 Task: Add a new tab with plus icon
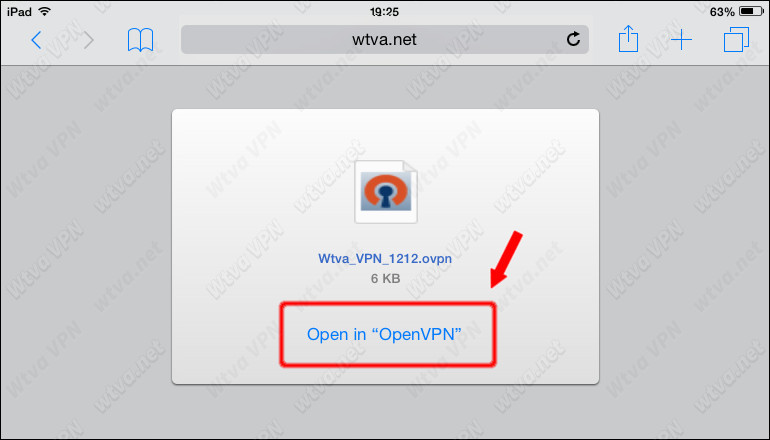pyautogui.click(x=682, y=40)
